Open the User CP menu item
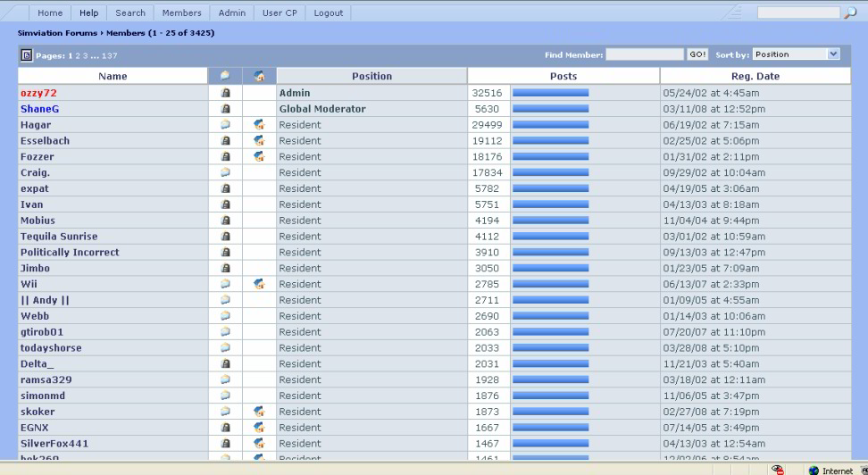 [x=281, y=13]
